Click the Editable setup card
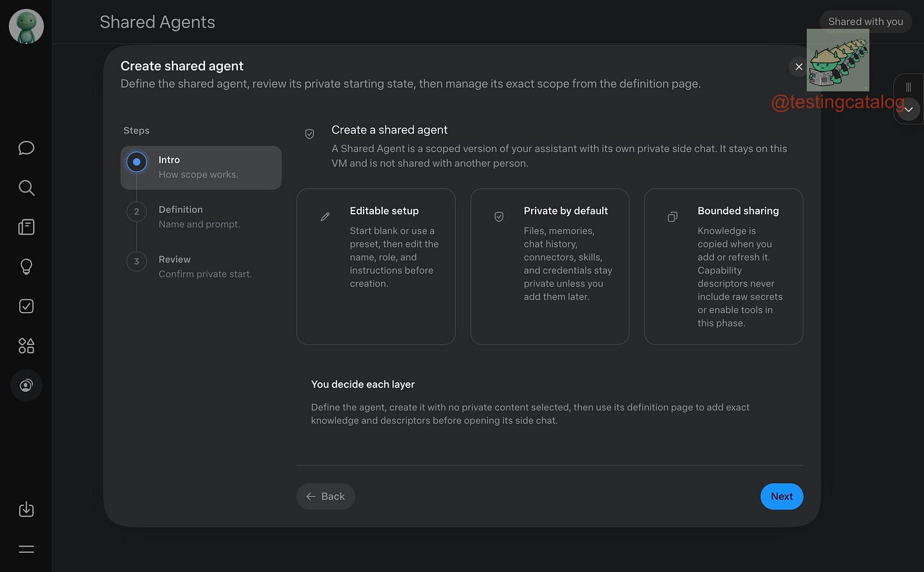 pos(376,266)
